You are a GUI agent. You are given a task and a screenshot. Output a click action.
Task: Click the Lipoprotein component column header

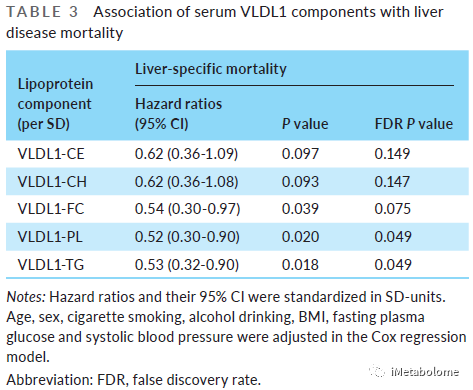click(x=55, y=104)
